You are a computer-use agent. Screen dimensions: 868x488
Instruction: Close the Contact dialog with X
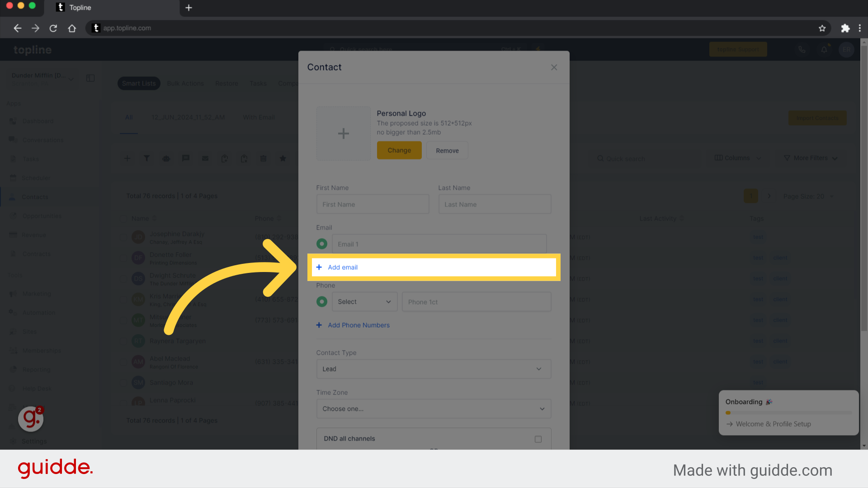tap(554, 67)
